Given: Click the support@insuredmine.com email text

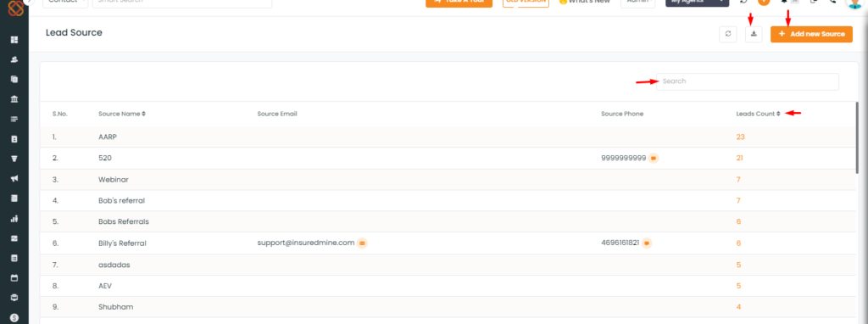Looking at the screenshot, I should [x=305, y=243].
